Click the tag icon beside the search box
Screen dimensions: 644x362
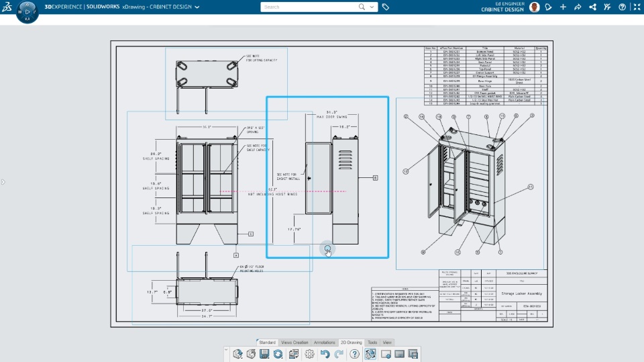pos(385,7)
